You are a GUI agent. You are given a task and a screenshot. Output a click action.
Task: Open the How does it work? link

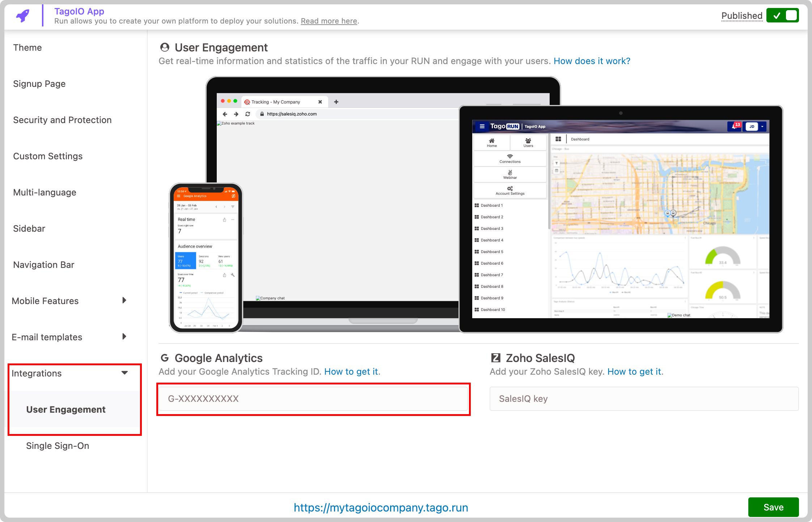coord(592,61)
